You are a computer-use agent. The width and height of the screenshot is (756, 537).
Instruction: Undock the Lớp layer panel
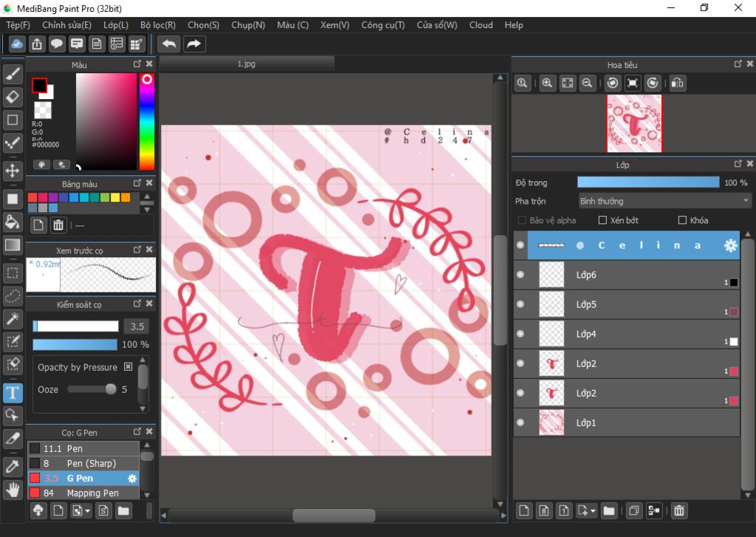[738, 164]
